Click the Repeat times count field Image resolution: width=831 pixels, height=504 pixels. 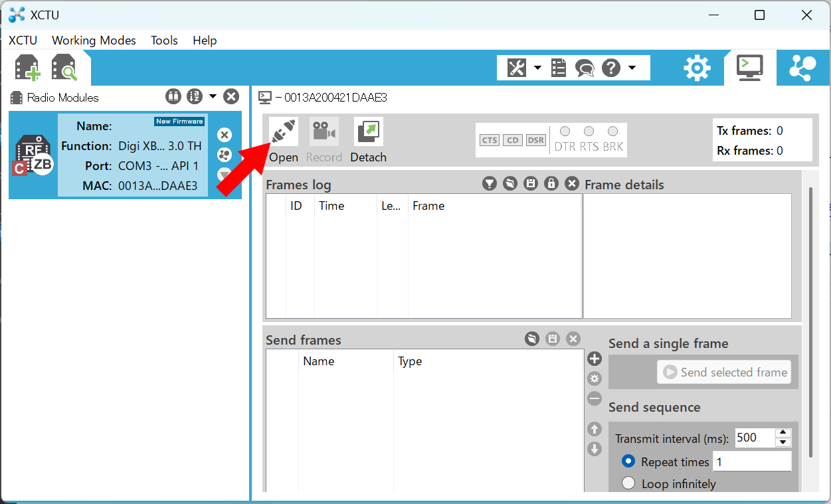(x=752, y=462)
